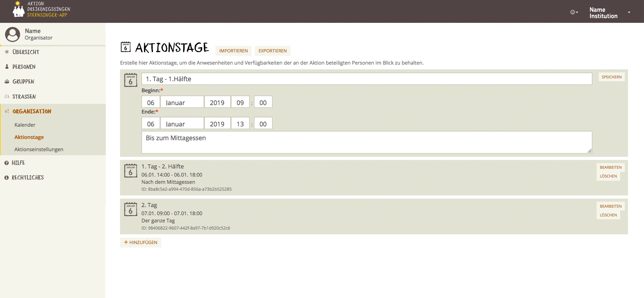The width and height of the screenshot is (644, 298).
Task: Click the '2. Tag' title
Action: coord(149,205)
